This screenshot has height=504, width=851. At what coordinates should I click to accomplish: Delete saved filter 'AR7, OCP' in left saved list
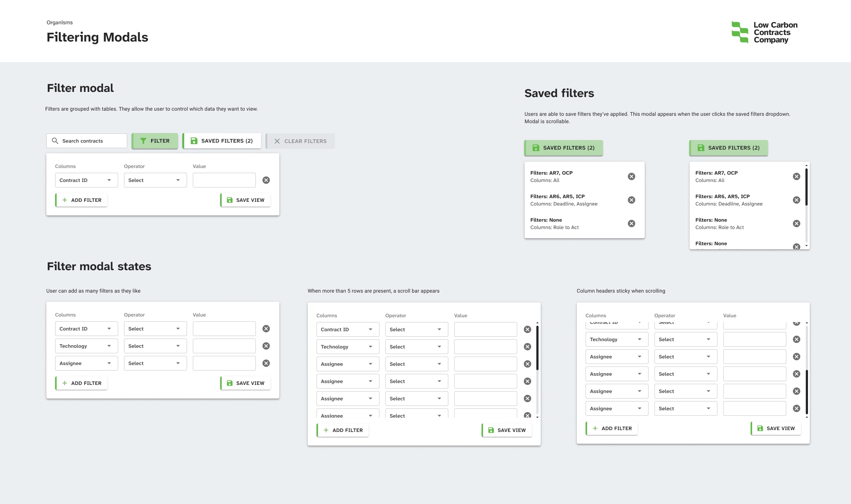point(631,176)
